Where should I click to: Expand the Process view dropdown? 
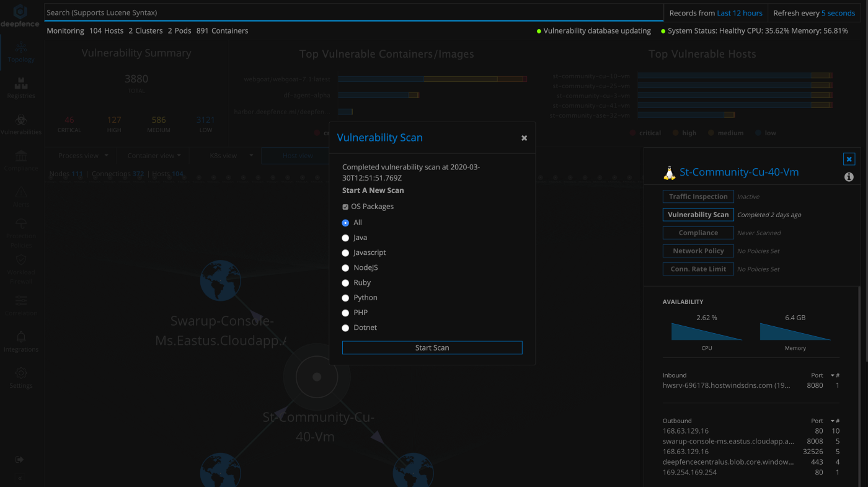pyautogui.click(x=83, y=156)
